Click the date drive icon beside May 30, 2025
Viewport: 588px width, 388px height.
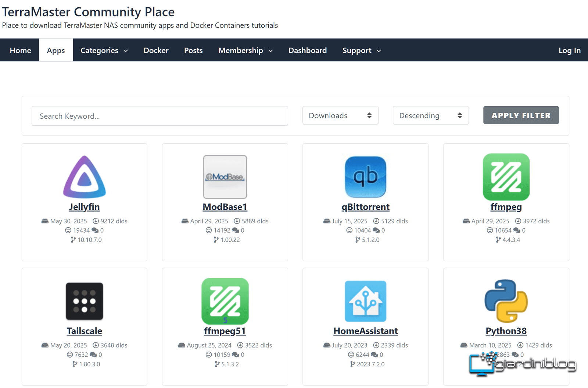[45, 221]
